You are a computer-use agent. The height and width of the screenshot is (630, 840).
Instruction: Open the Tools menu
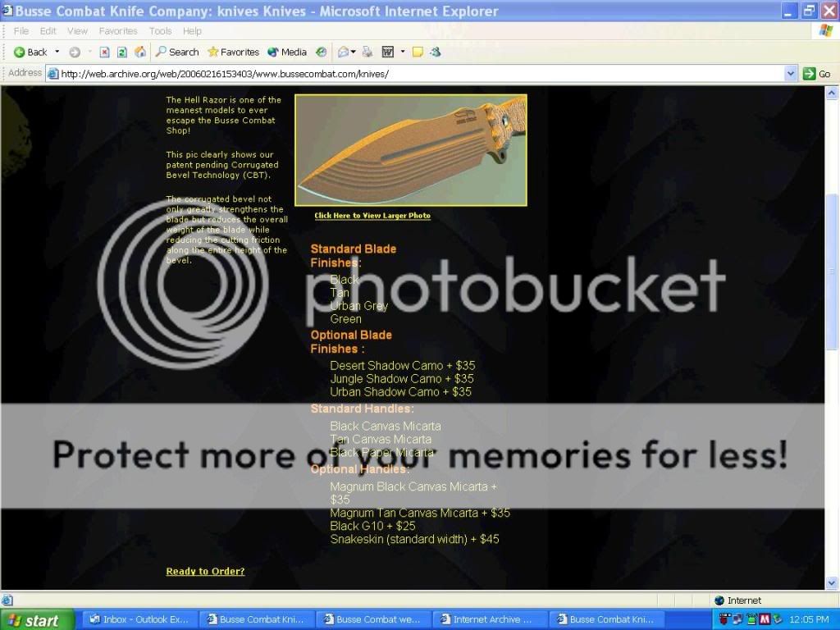[x=160, y=31]
